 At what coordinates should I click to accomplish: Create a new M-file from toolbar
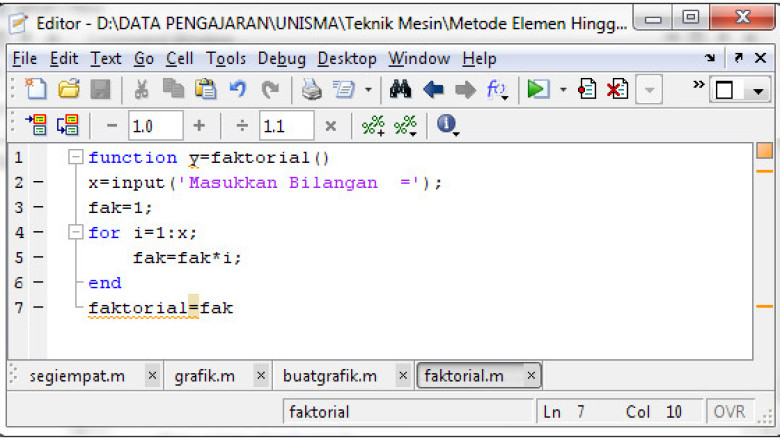coord(35,89)
